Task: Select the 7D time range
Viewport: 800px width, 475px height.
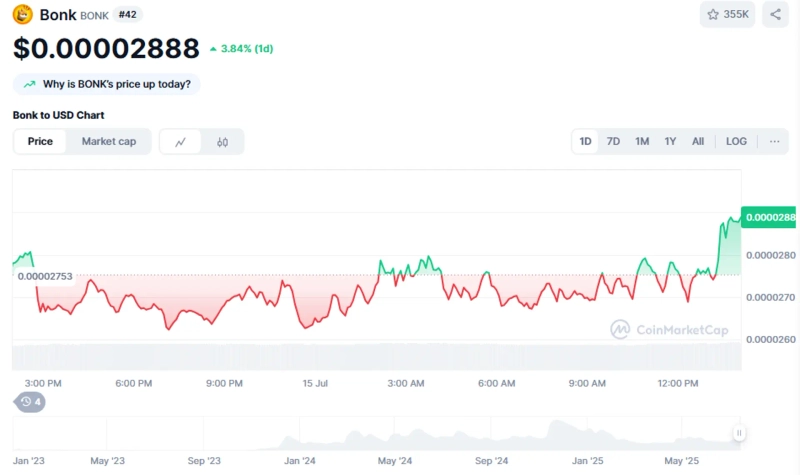Action: pyautogui.click(x=613, y=141)
